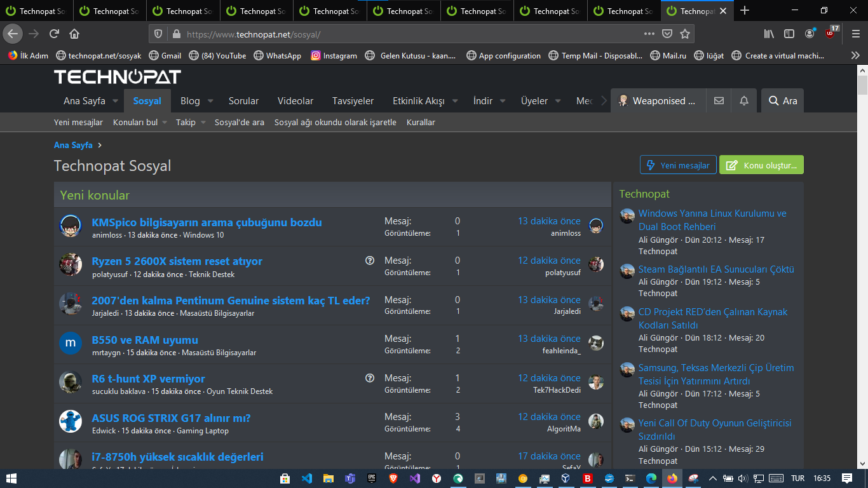
Task: Open the Windows notification center
Action: (847, 478)
